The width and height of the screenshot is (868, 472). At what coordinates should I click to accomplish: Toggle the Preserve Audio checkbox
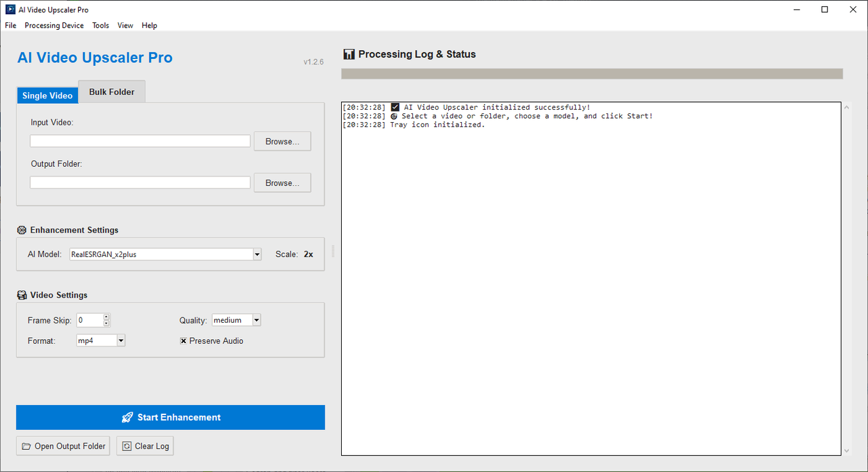coord(183,341)
